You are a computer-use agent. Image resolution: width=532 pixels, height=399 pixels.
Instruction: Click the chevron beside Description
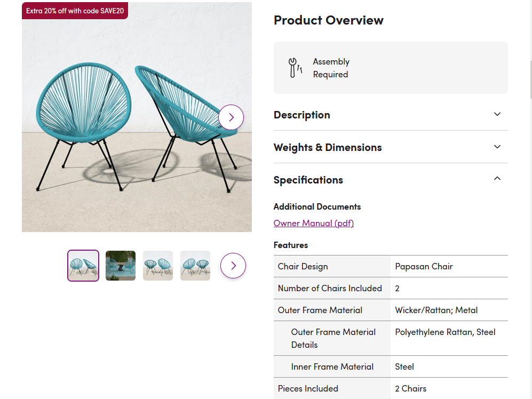pos(497,114)
